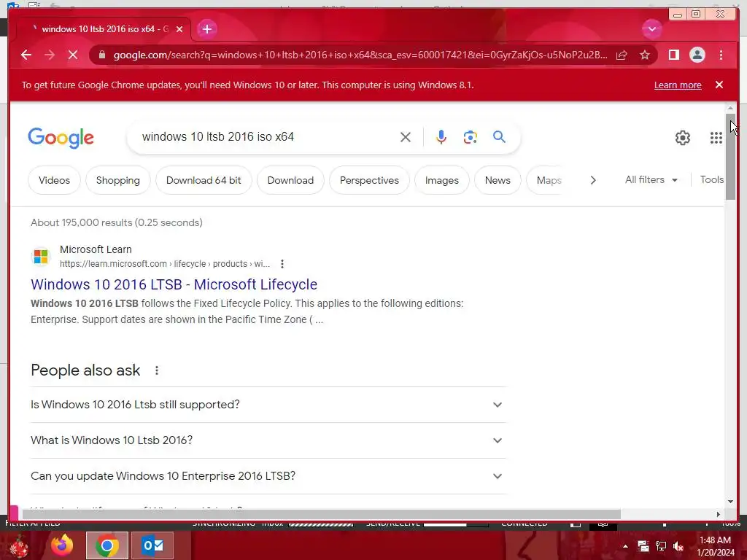Click Chrome icon in the taskbar
747x560 pixels.
(x=107, y=545)
